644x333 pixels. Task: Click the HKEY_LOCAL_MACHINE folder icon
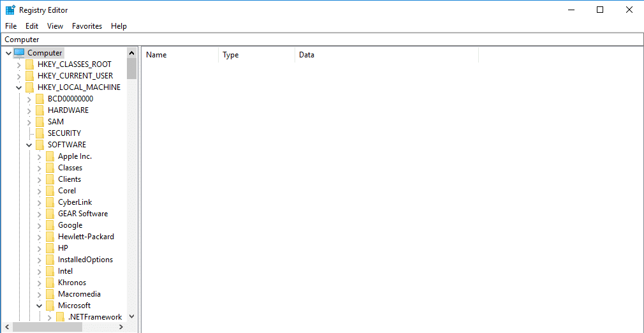29,87
